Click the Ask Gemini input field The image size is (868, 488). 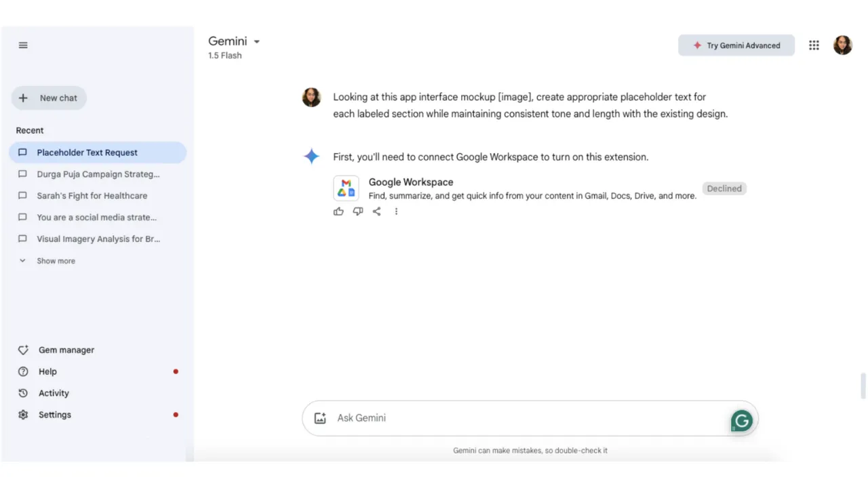click(x=530, y=418)
